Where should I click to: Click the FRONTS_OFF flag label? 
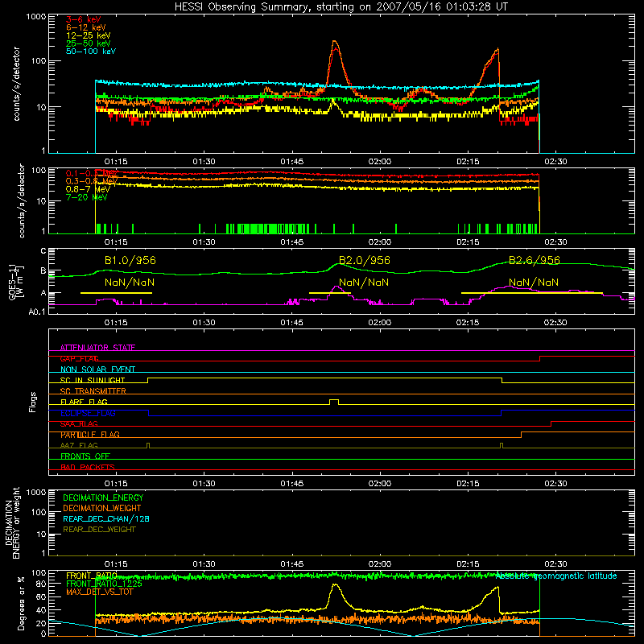coord(85,456)
